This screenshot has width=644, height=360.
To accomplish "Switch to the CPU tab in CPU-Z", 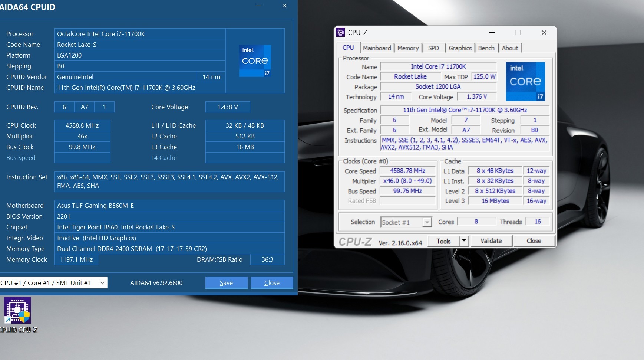I will click(348, 48).
